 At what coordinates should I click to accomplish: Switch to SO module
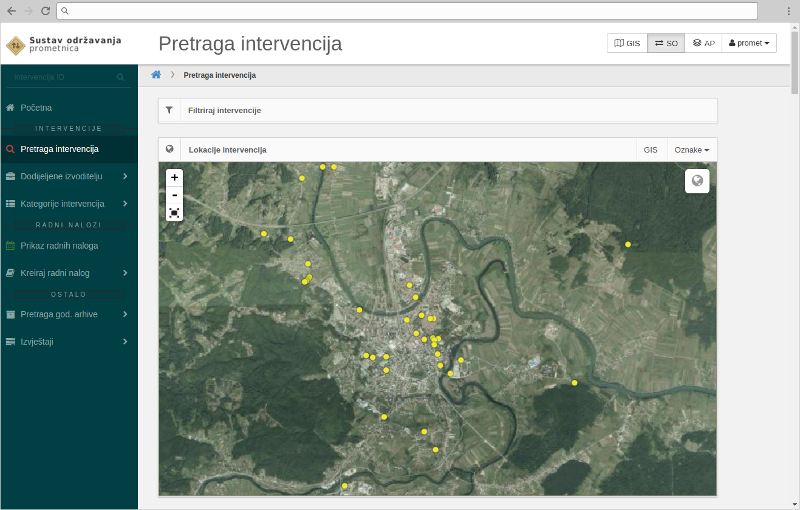pos(666,44)
